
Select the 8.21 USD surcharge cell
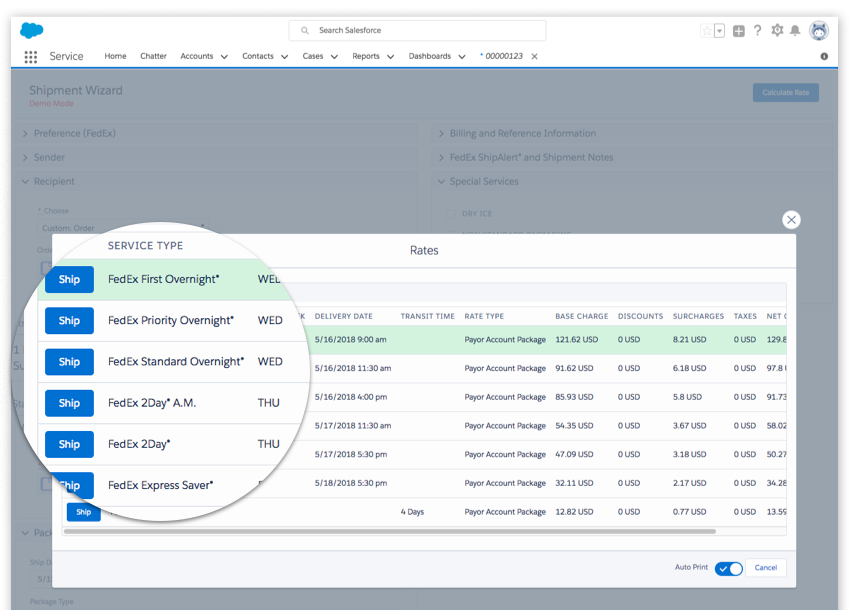coord(689,340)
